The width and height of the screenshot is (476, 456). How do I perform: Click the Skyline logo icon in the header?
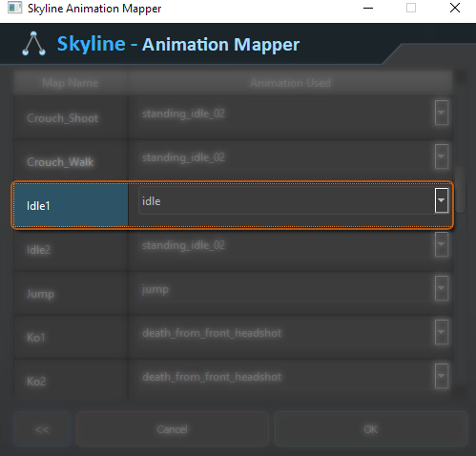click(33, 44)
